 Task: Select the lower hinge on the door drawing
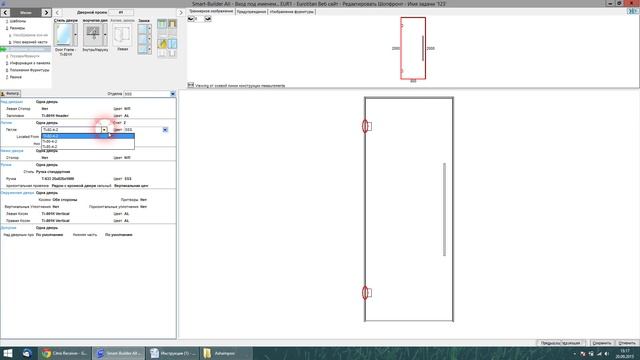(x=366, y=293)
